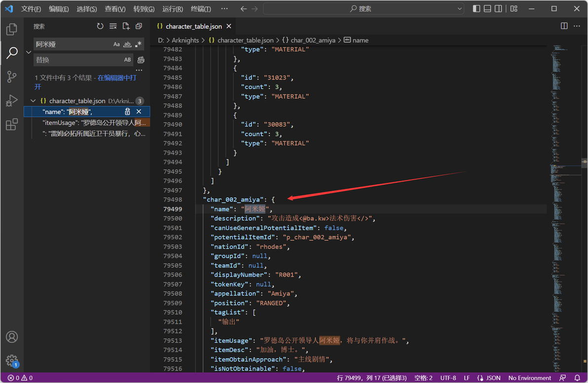Open the 运行(R) menu
The image size is (588, 383).
173,8
